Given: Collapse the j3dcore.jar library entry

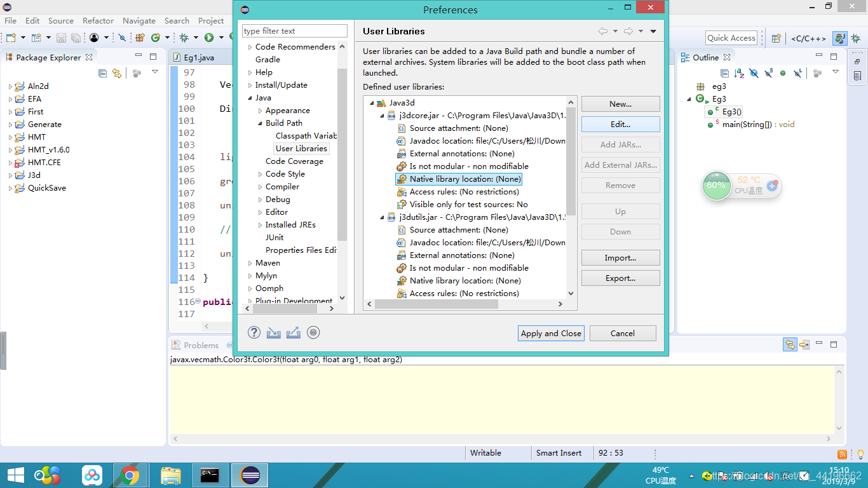Looking at the screenshot, I should pyautogui.click(x=382, y=116).
